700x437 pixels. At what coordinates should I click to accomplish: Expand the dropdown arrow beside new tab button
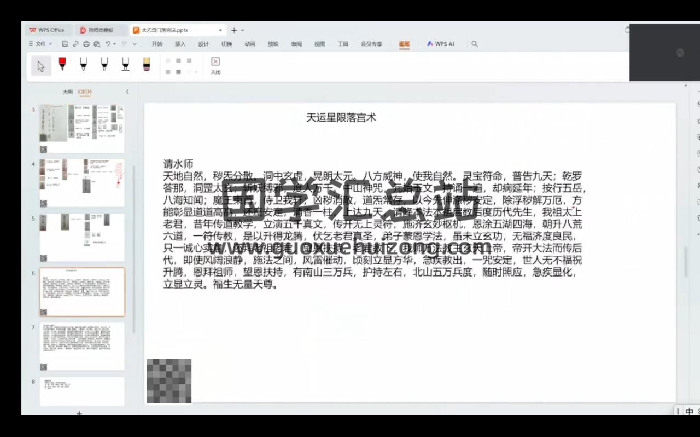coord(247,30)
